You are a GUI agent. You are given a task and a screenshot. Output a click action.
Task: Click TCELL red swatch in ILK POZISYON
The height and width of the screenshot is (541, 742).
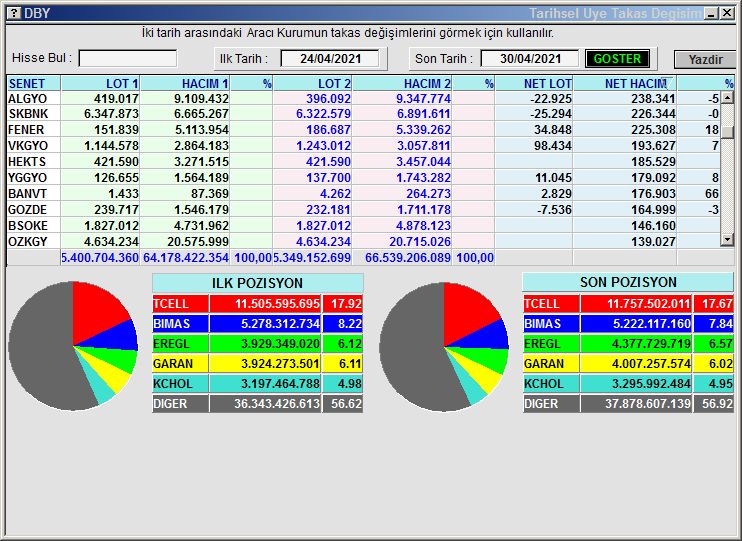180,303
